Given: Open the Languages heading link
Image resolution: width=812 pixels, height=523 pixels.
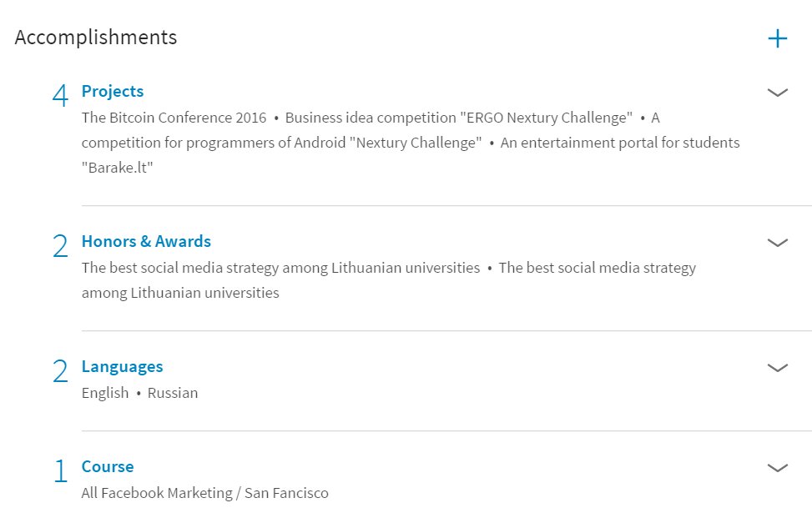Looking at the screenshot, I should click(x=122, y=367).
